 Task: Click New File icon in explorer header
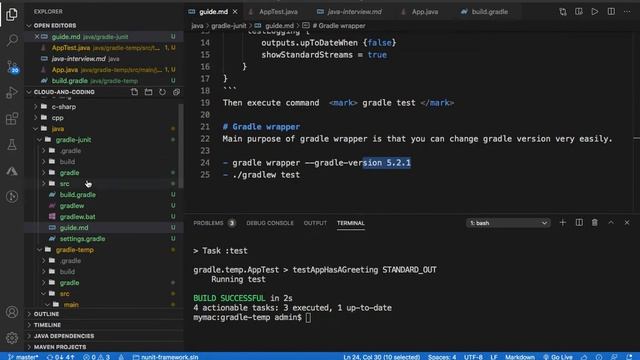pyautogui.click(x=134, y=92)
